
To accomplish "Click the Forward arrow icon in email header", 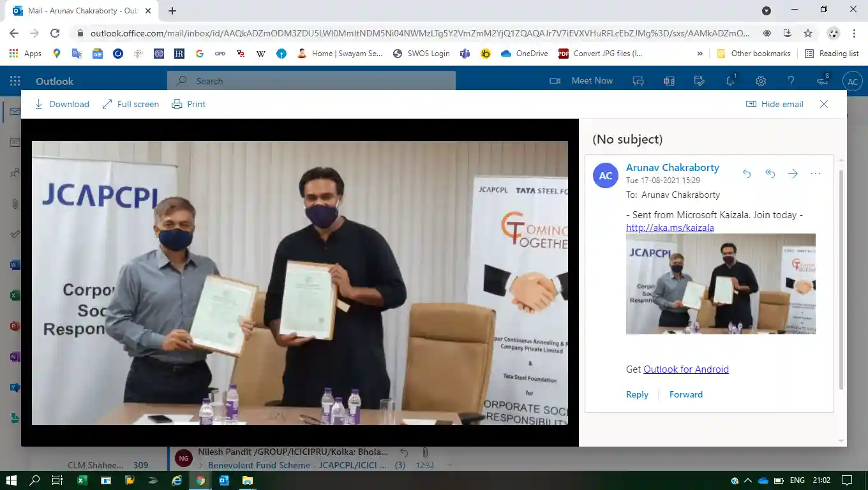I will tap(793, 174).
